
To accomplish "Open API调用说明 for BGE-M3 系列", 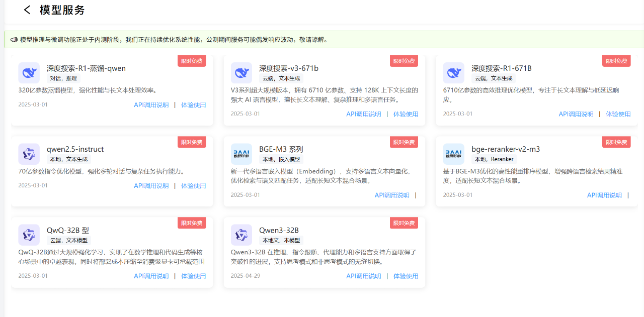I will [392, 195].
